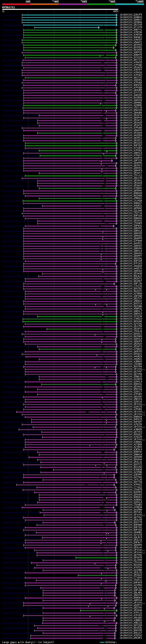The width and height of the screenshot is (146, 644).
Task: Select the UniRef100_Q84UB5 label
Action: (131, 90)
